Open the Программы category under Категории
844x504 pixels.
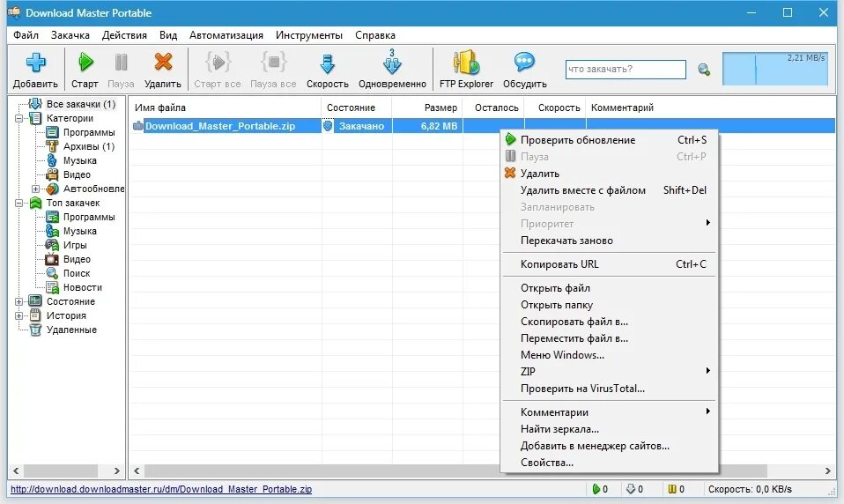89,132
